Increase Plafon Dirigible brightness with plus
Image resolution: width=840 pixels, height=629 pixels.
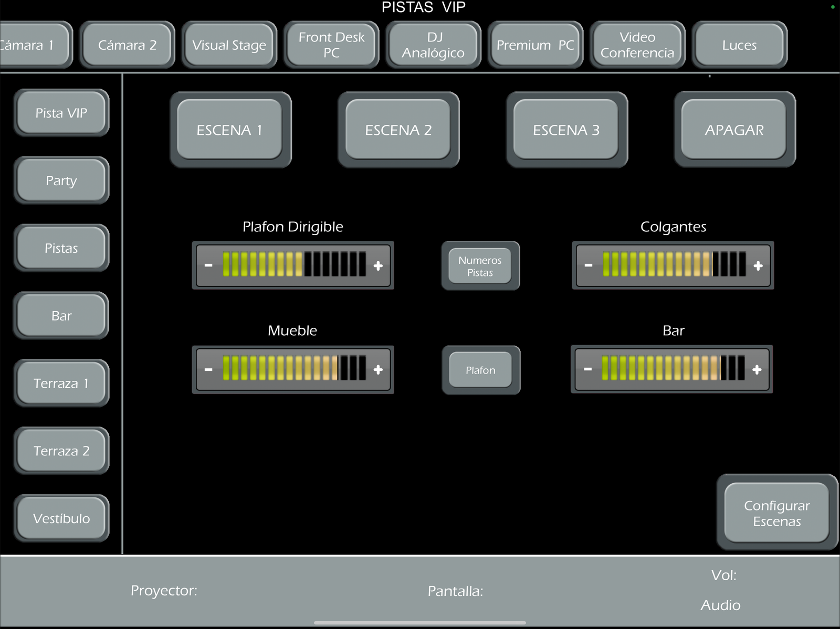[378, 266]
